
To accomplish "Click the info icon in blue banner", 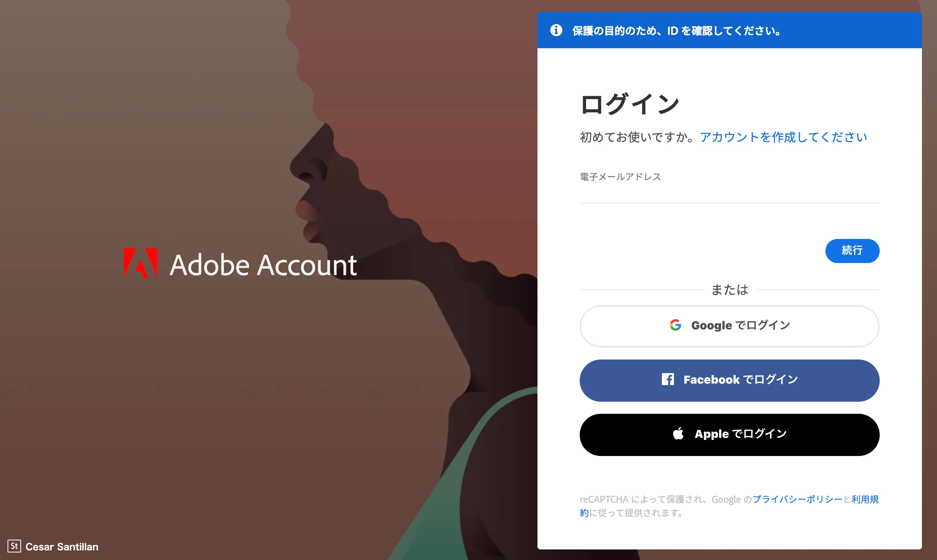I will click(556, 30).
